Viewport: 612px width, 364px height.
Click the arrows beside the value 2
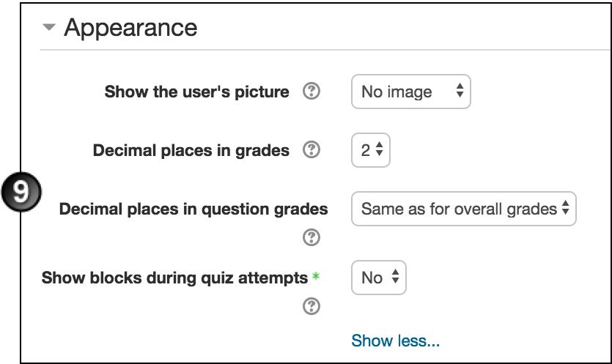click(380, 149)
